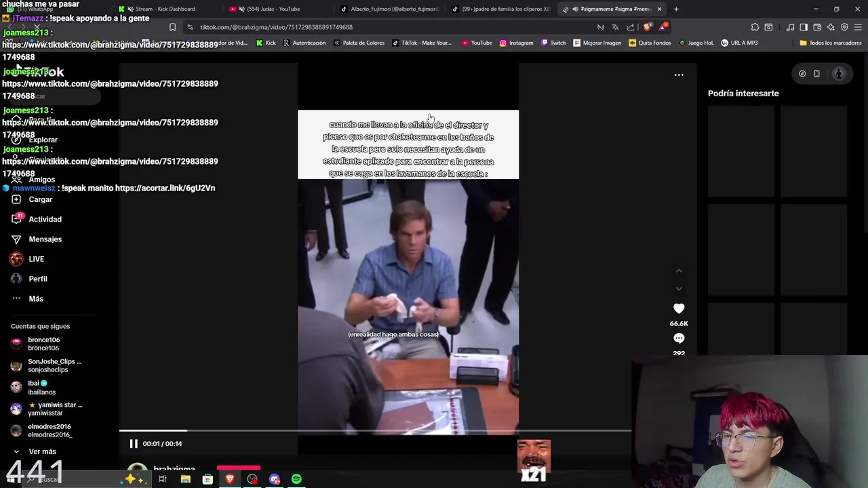
Task: Click the Podría interesarte heading
Action: pos(743,94)
